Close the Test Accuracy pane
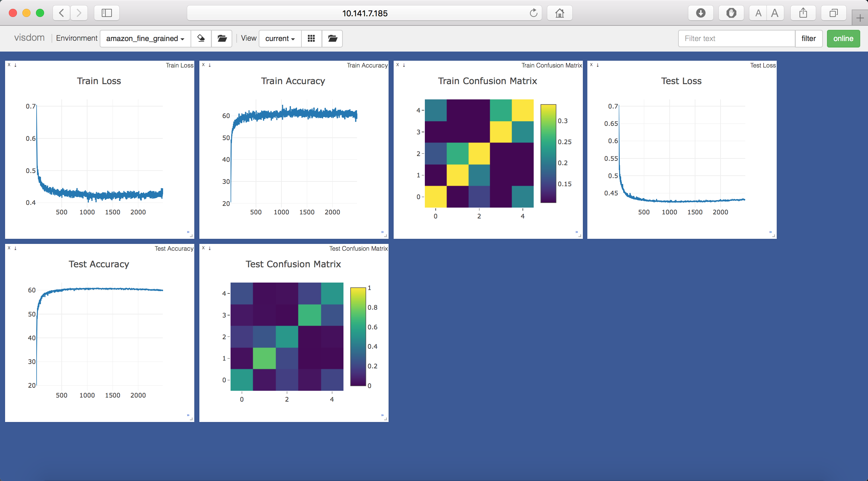This screenshot has width=868, height=481. coord(9,248)
